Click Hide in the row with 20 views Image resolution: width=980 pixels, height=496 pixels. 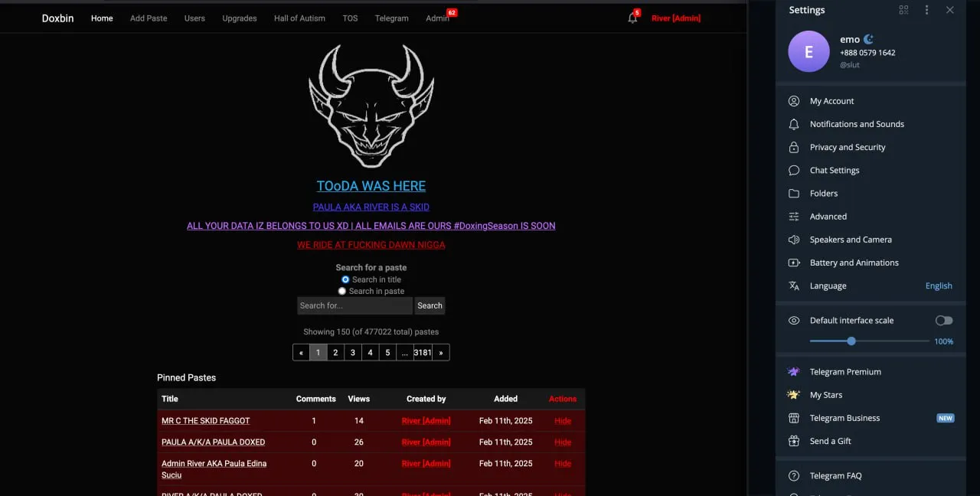[x=563, y=464]
